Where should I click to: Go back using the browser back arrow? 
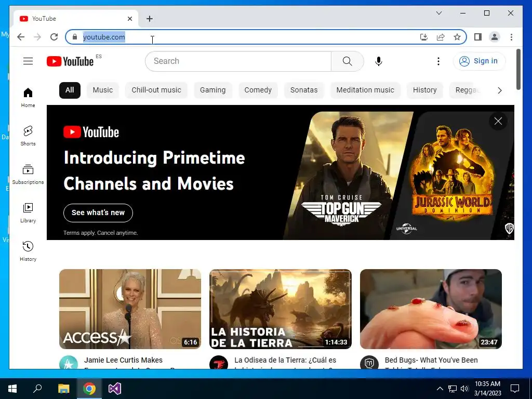[x=21, y=37]
